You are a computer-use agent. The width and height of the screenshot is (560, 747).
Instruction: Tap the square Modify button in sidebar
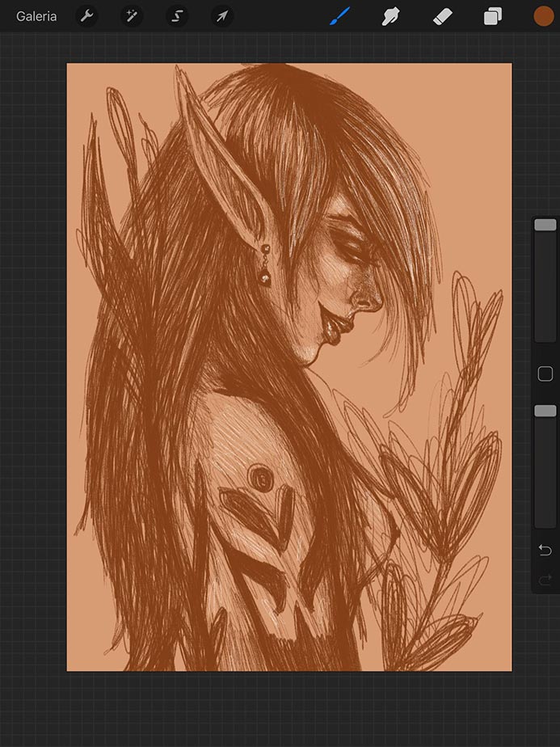click(x=545, y=374)
